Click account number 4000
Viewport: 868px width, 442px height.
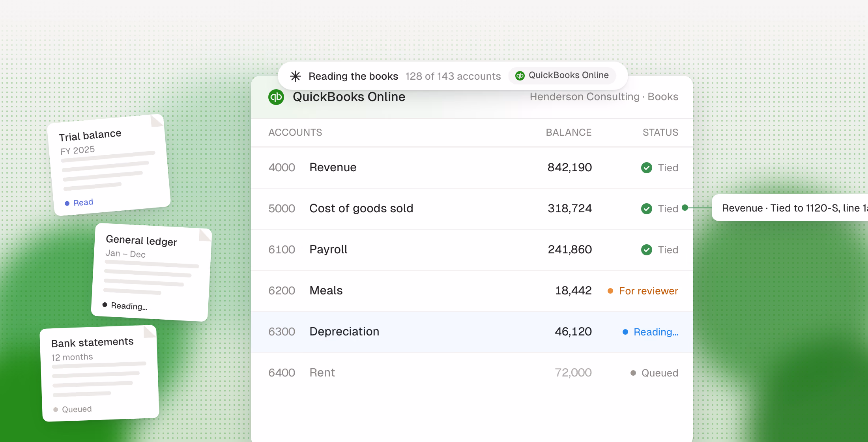(282, 167)
